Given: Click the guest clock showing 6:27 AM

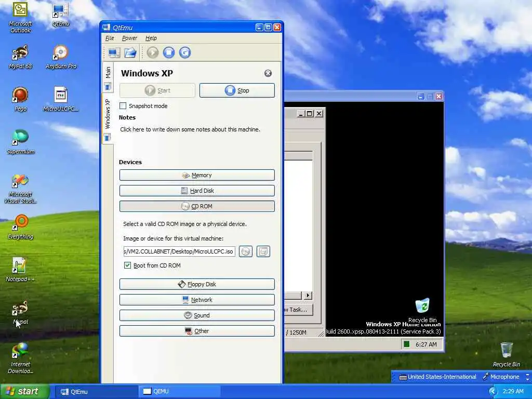Looking at the screenshot, I should pos(426,344).
